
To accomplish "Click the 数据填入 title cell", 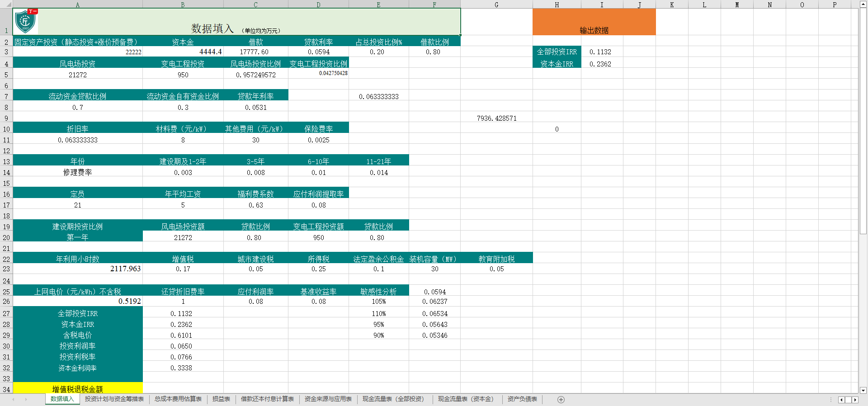I will pos(236,22).
